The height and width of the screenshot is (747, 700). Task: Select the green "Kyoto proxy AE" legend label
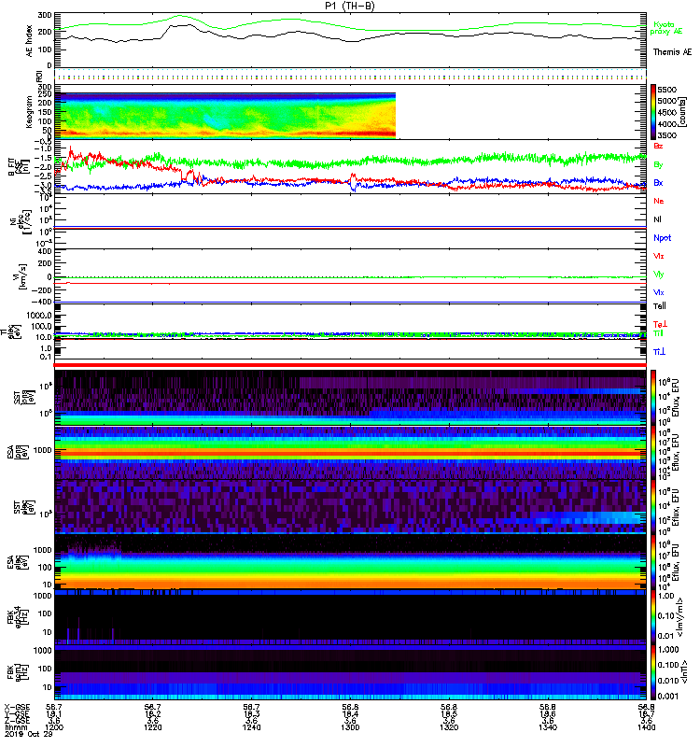coord(666,28)
